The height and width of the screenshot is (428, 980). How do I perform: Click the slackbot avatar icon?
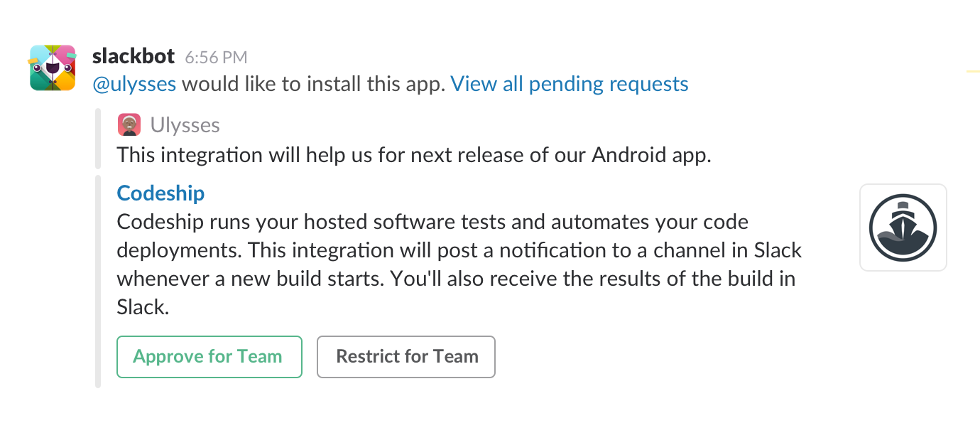tap(53, 68)
